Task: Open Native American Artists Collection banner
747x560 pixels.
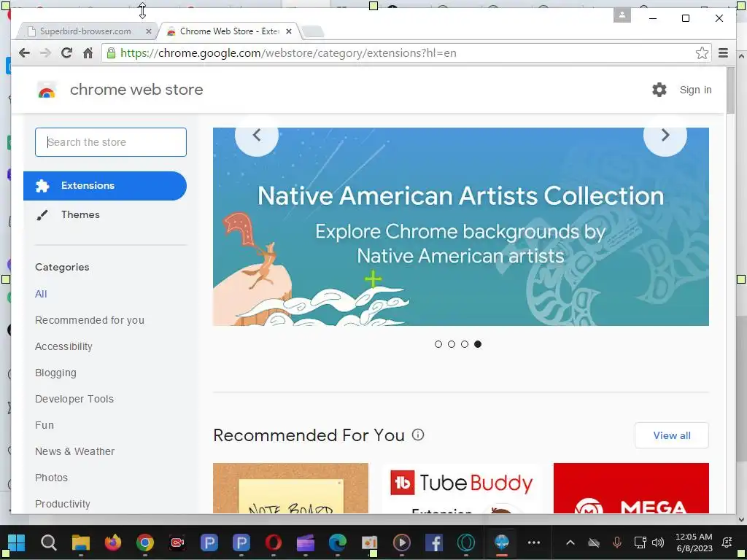Action: coord(461,227)
